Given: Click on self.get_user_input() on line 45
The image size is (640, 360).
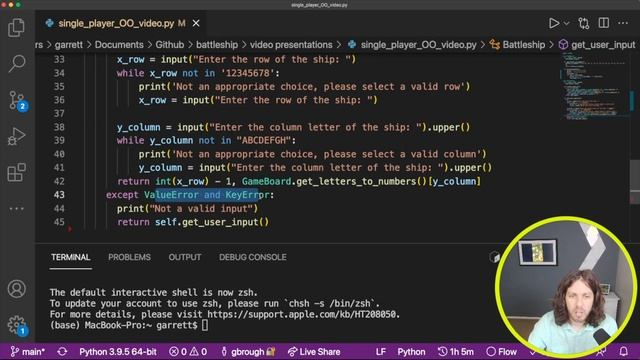Looking at the screenshot, I should click(x=212, y=222).
